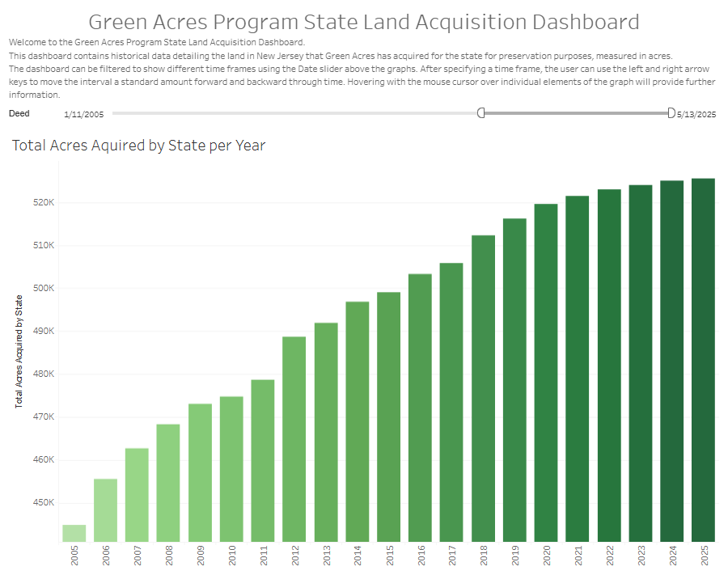728x575 pixels.
Task: Click the 2010 x-axis year label
Action: point(232,556)
